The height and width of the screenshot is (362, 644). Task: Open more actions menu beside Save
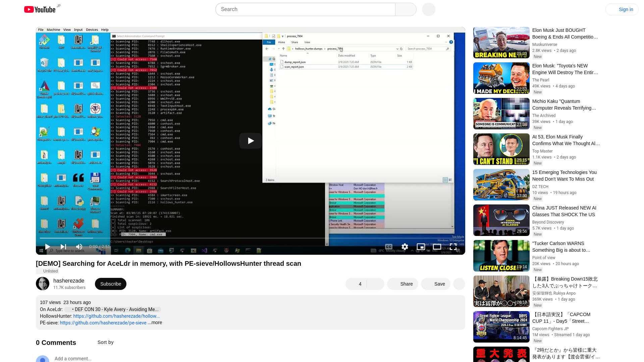click(459, 284)
